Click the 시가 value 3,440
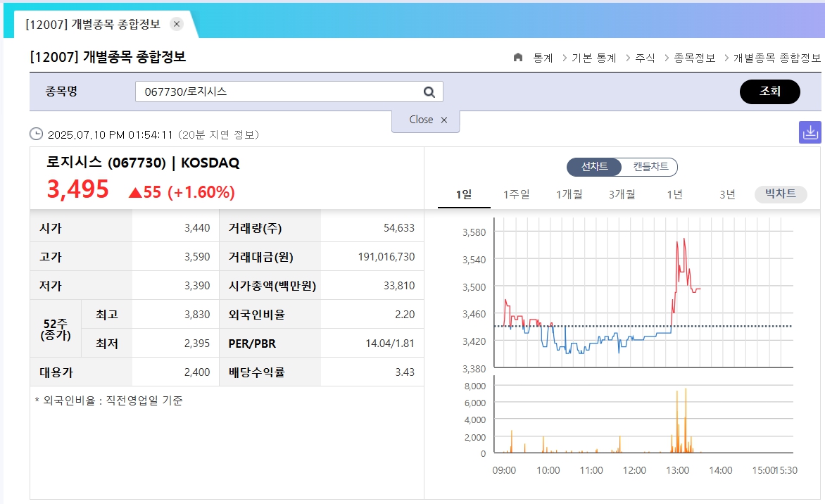 click(197, 228)
